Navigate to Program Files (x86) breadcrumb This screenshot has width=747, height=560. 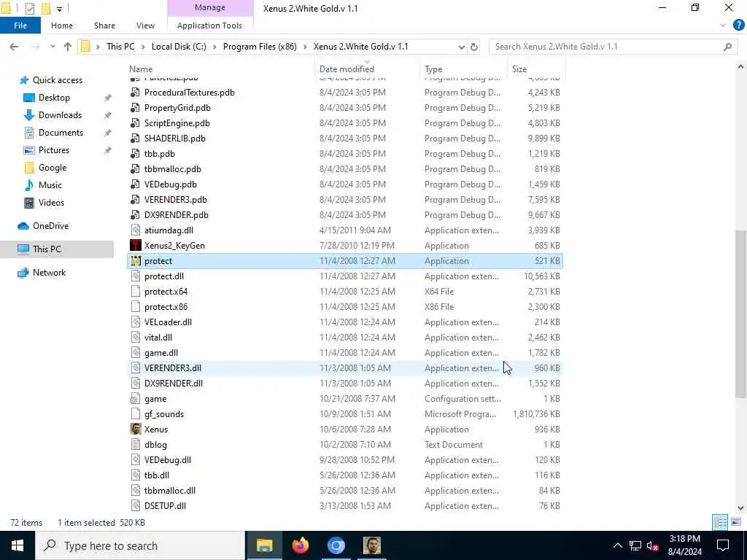260,47
